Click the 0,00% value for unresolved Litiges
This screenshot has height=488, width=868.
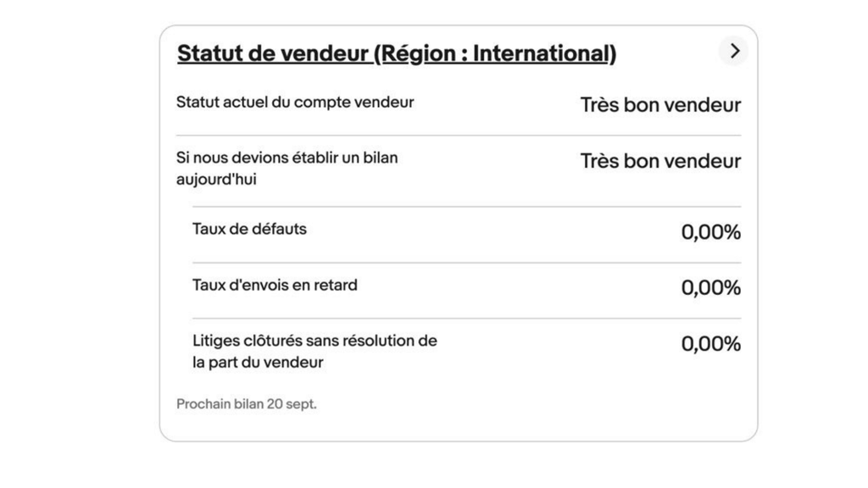point(710,344)
